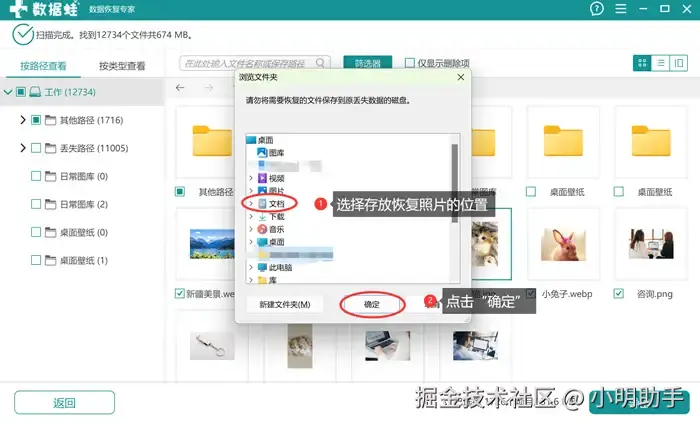Switch to preview pane view
This screenshot has height=426, width=700.
(679, 63)
